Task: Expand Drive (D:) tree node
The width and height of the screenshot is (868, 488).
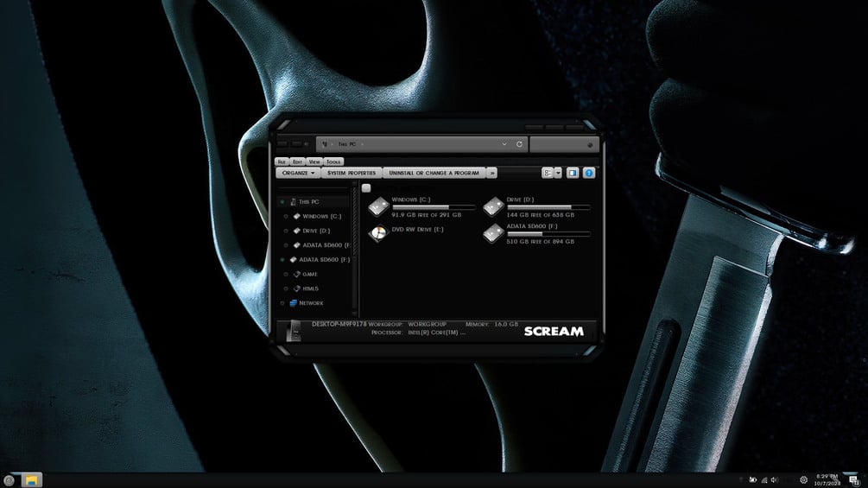Action: [286, 231]
